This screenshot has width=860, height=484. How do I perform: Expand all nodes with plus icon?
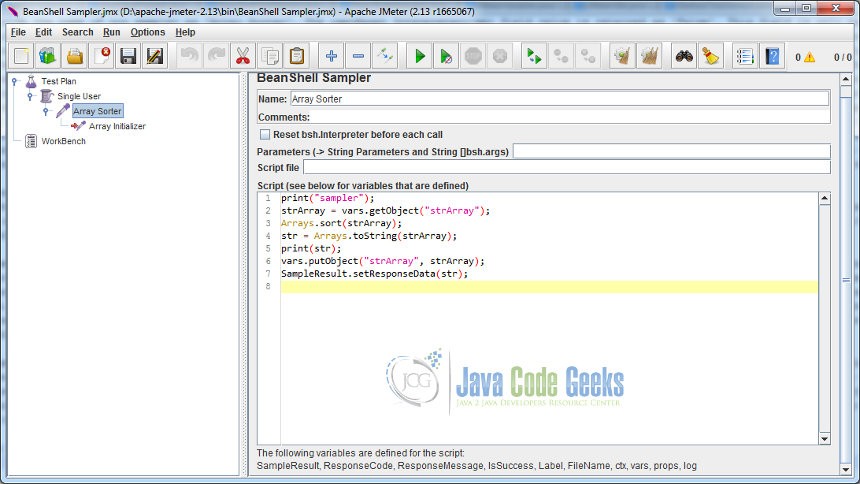pyautogui.click(x=331, y=56)
